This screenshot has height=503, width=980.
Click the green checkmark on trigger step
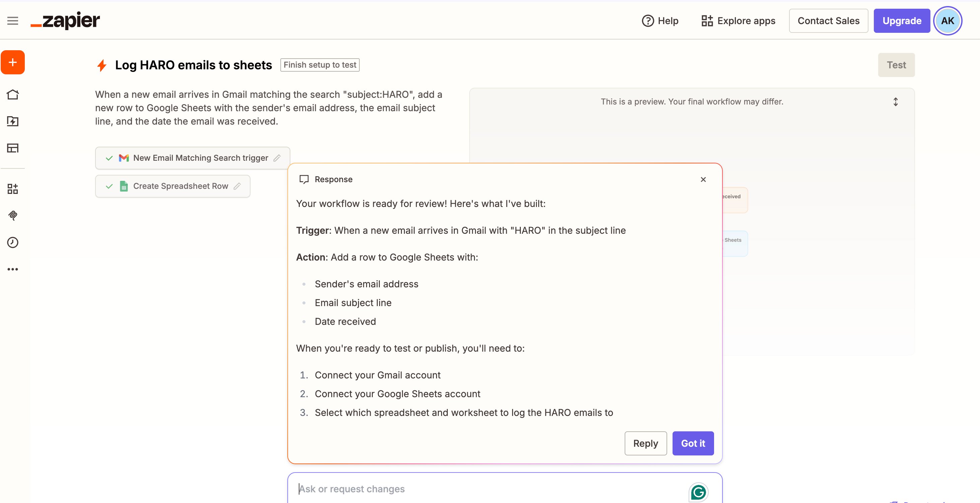point(109,158)
